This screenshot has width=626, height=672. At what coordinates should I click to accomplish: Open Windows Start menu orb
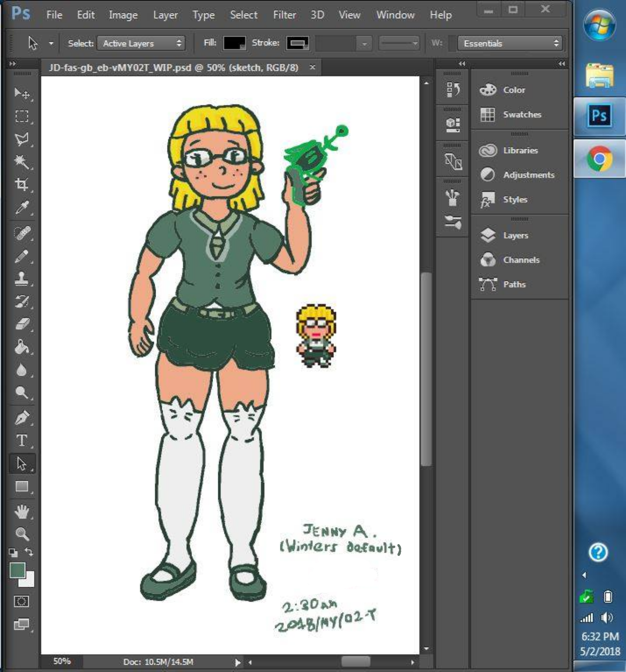coord(599,25)
